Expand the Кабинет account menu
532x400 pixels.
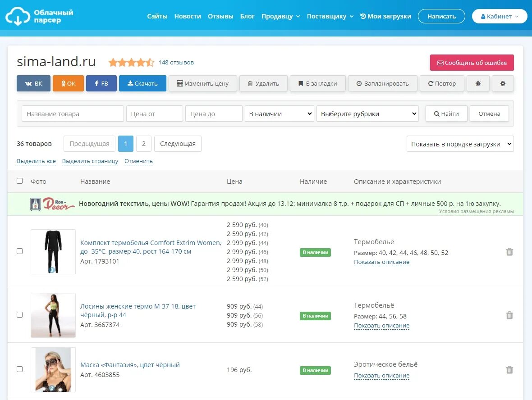[500, 16]
